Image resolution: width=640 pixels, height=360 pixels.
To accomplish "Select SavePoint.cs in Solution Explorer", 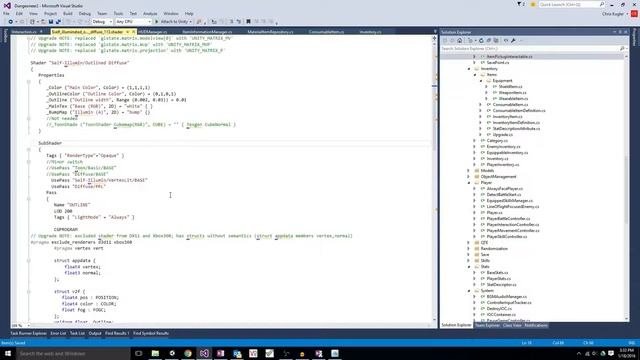I will click(x=498, y=63).
